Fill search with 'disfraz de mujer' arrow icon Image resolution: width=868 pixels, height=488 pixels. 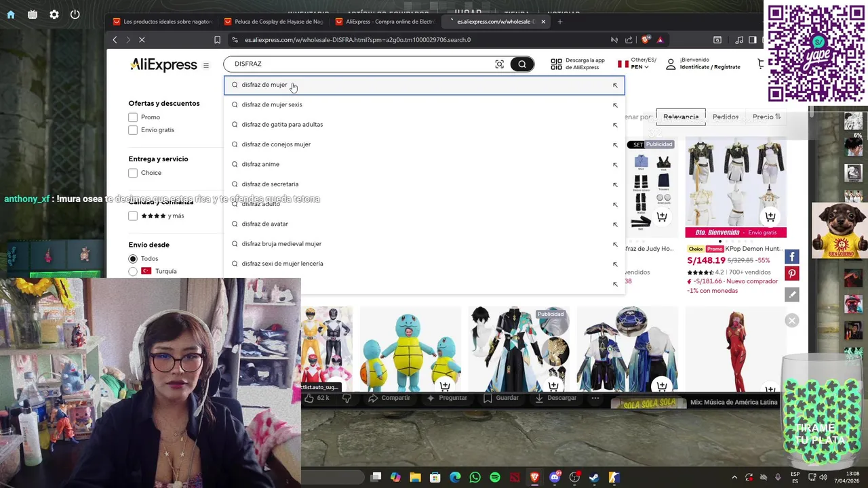click(615, 85)
